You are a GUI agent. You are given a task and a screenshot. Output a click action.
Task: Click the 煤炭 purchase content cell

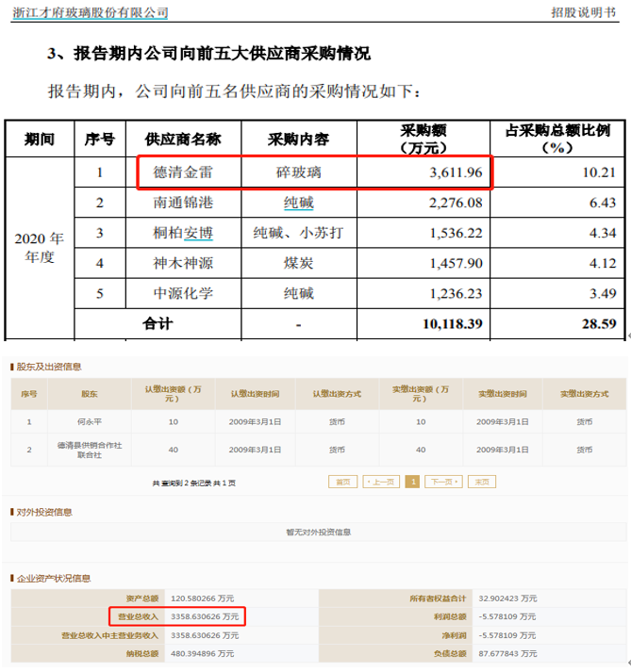(299, 263)
